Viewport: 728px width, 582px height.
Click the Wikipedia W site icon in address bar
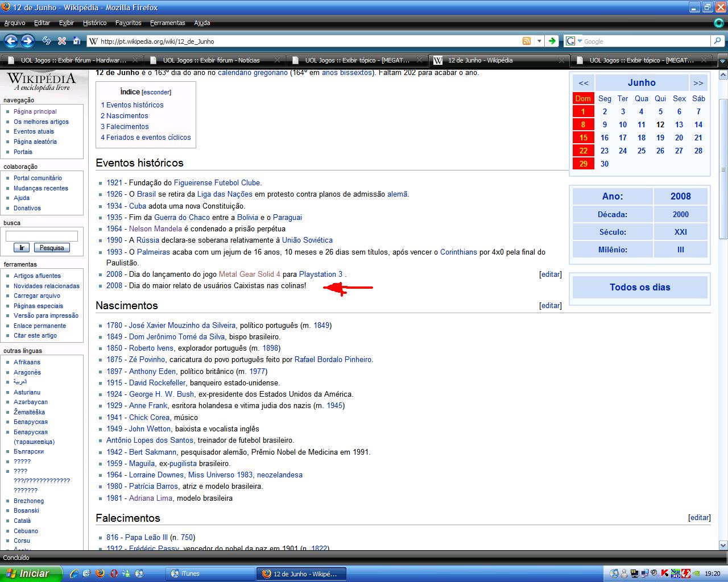(x=93, y=41)
